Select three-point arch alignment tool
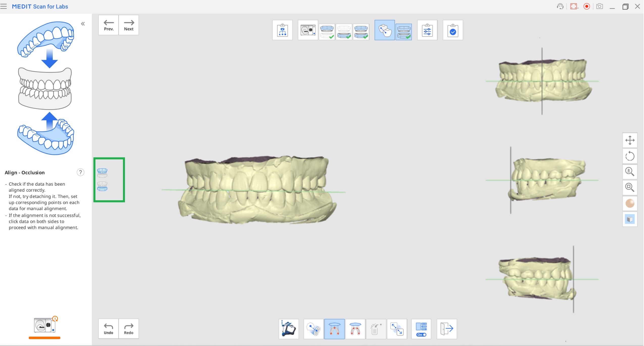Image resolution: width=644 pixels, height=346 pixels. (334, 329)
